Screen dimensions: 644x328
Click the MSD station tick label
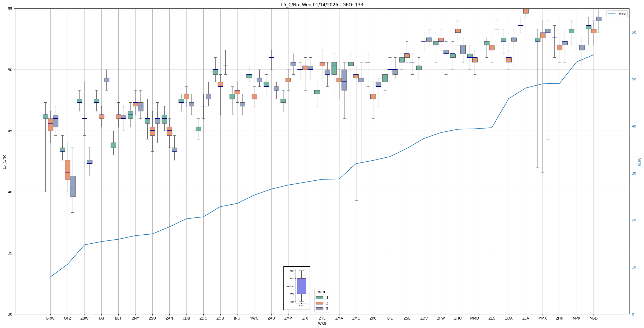tap(593, 318)
